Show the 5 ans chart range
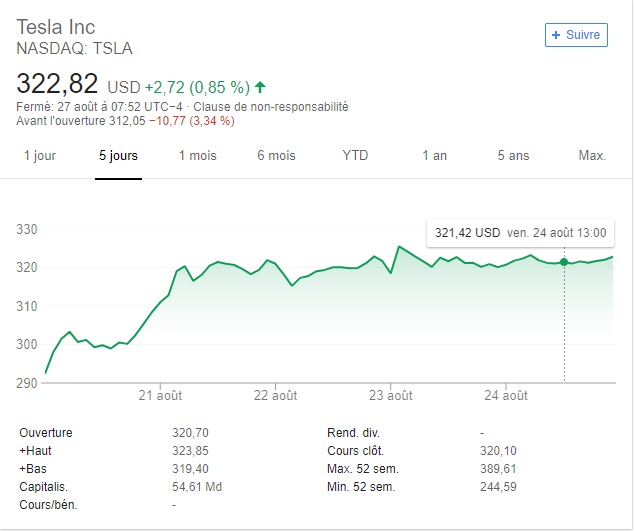The height and width of the screenshot is (531, 634). click(x=514, y=155)
